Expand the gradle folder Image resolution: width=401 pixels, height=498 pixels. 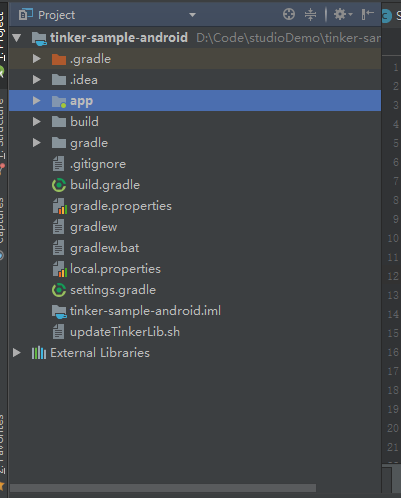tap(37, 143)
